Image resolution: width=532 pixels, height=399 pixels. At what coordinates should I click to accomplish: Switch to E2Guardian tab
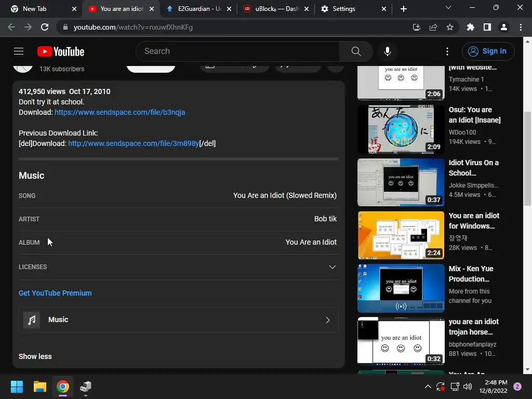click(199, 9)
